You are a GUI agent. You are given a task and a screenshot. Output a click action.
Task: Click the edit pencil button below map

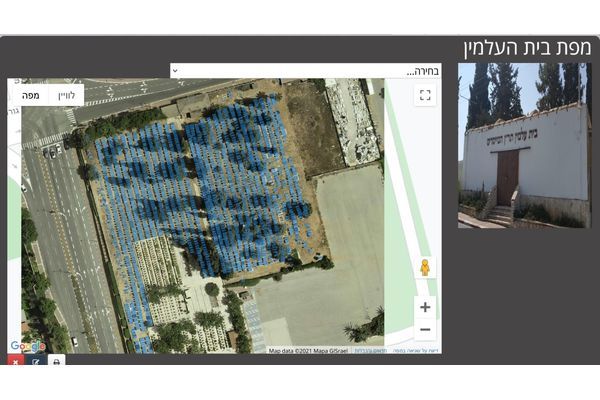click(36, 361)
